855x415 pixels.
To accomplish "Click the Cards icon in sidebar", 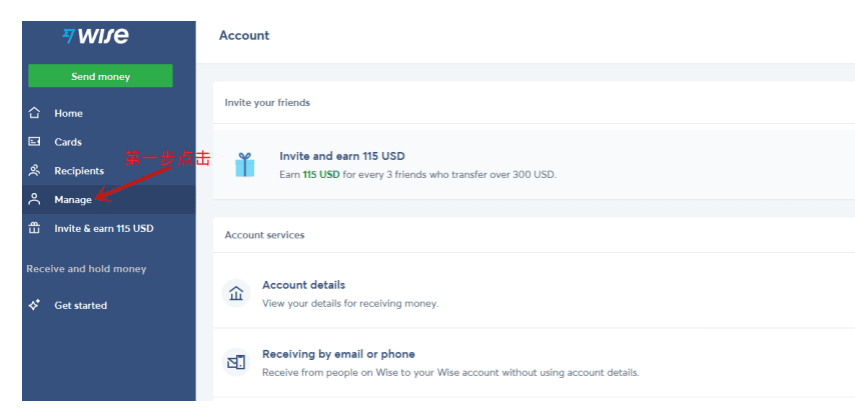I will point(35,142).
